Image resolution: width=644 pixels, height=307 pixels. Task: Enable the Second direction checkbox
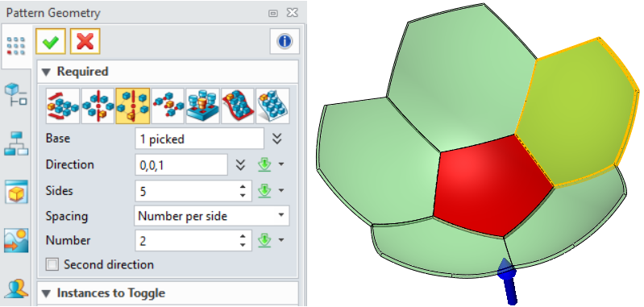pos(52,264)
